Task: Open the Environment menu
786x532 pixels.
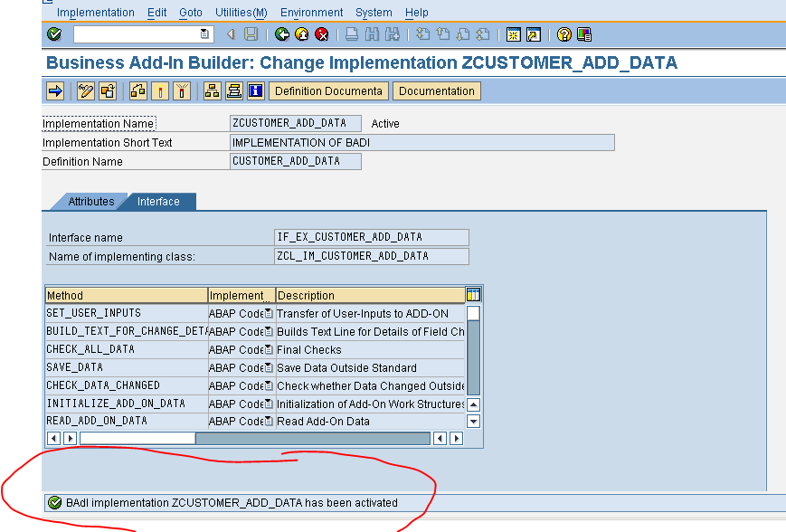Action: (x=311, y=12)
